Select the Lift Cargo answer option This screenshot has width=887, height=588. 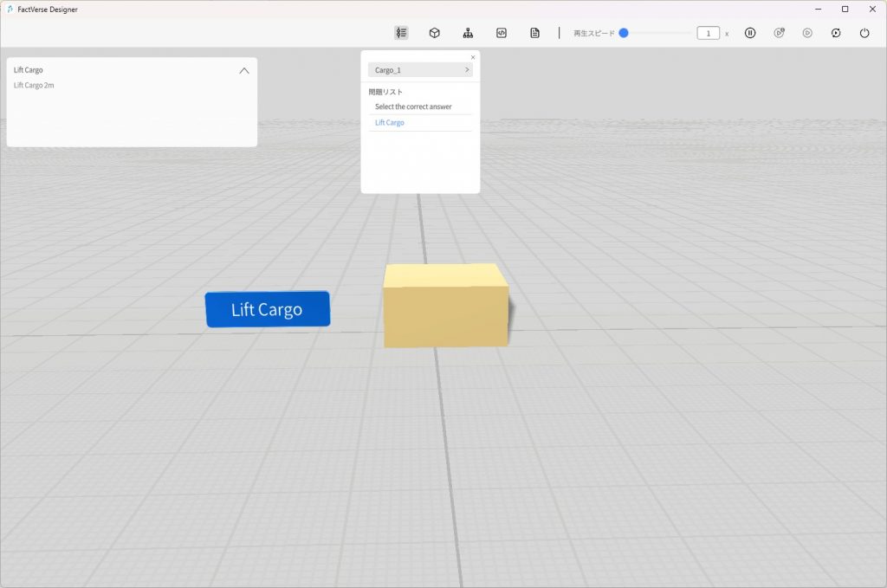coord(390,123)
